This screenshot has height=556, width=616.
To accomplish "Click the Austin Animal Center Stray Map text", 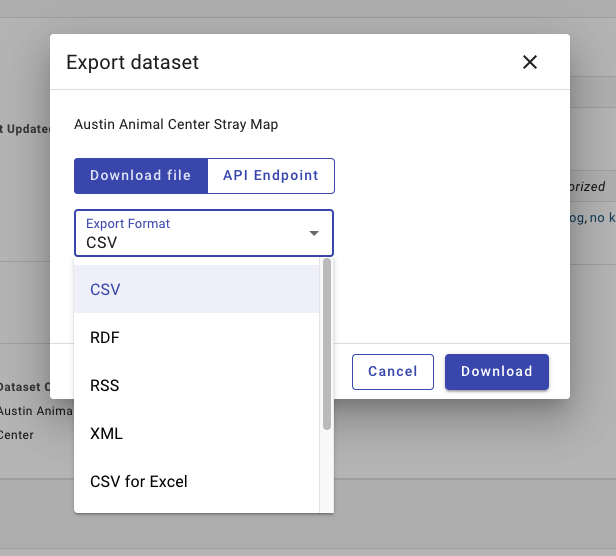I will point(176,124).
